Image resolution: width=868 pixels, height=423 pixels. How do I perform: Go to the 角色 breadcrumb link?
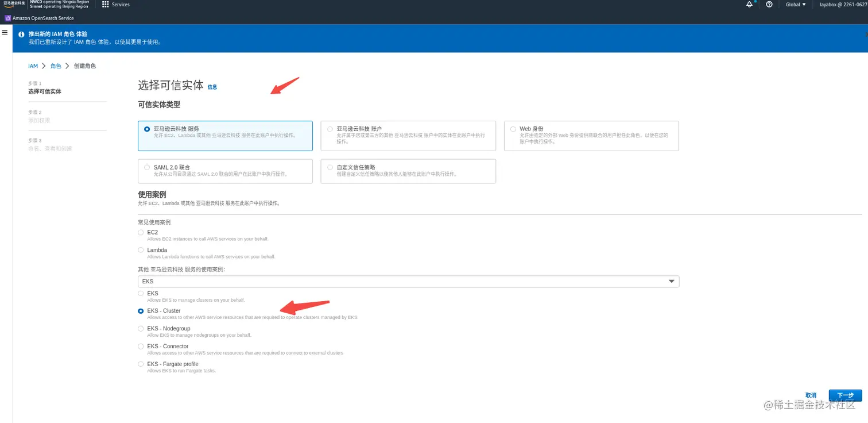pyautogui.click(x=56, y=66)
